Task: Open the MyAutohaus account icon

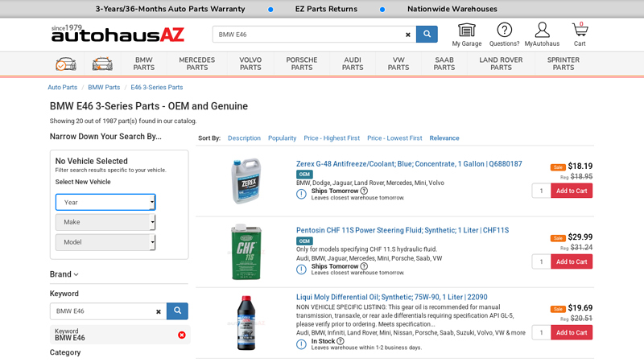Action: (x=542, y=31)
